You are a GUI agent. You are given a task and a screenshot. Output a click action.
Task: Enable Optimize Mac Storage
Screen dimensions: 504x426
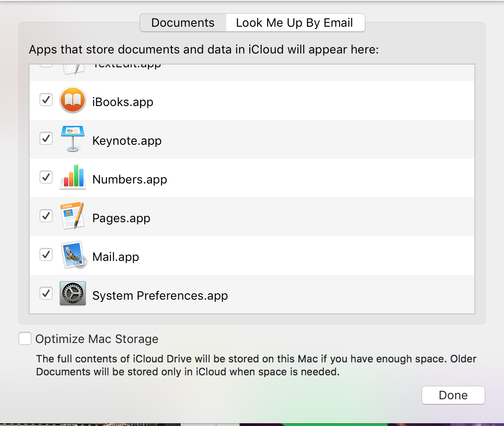(25, 339)
